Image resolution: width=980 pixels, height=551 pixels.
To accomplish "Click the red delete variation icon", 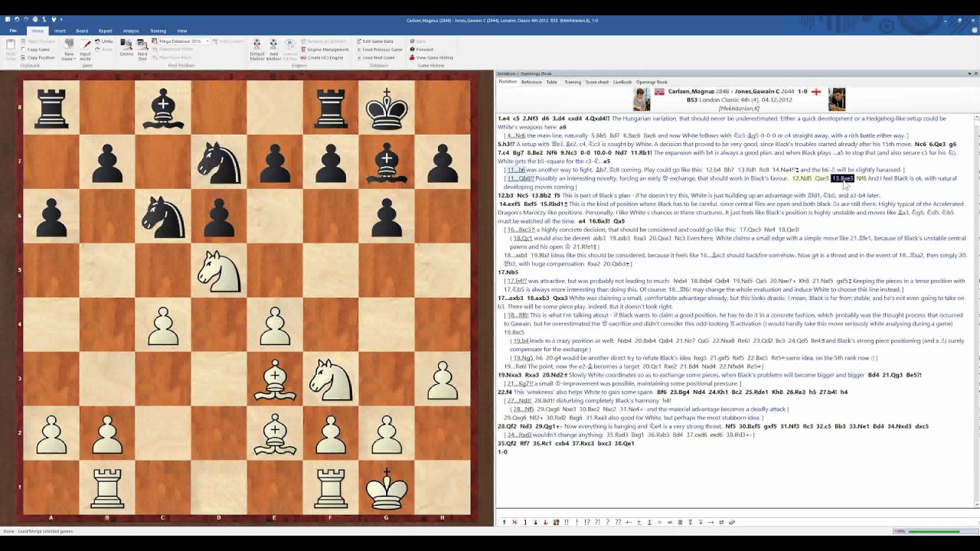I will point(514,522).
